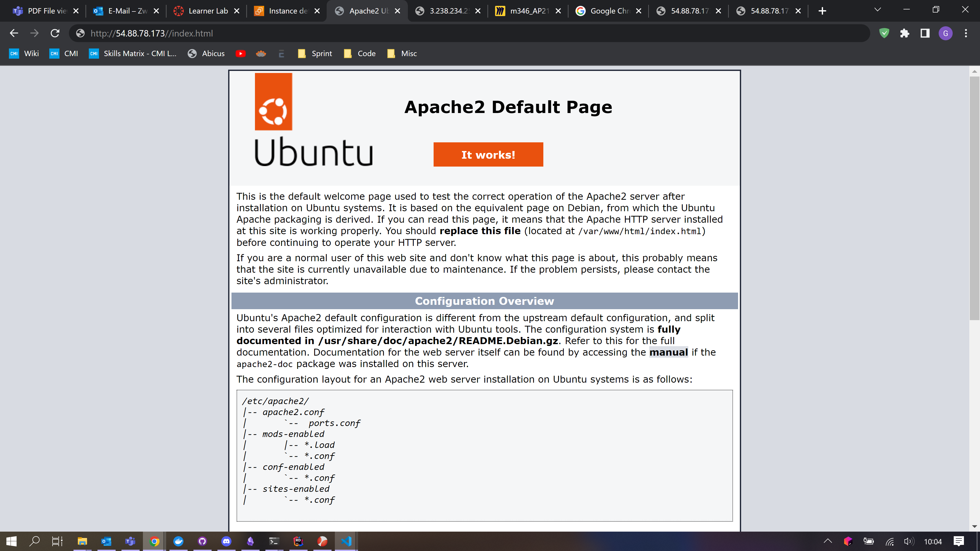The image size is (980, 551).
Task: Show hidden system tray icons
Action: click(828, 541)
